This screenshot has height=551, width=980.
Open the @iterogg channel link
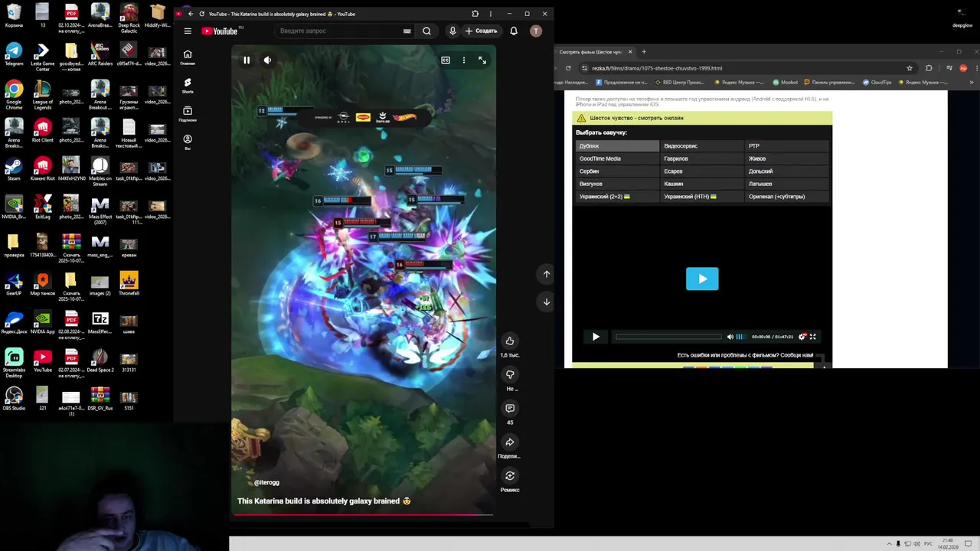(x=266, y=482)
